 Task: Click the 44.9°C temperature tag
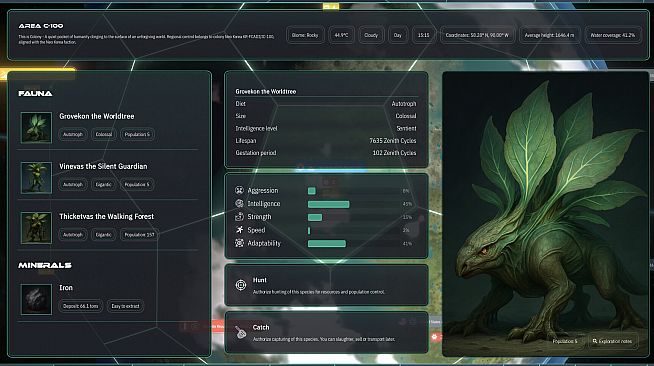(x=341, y=35)
